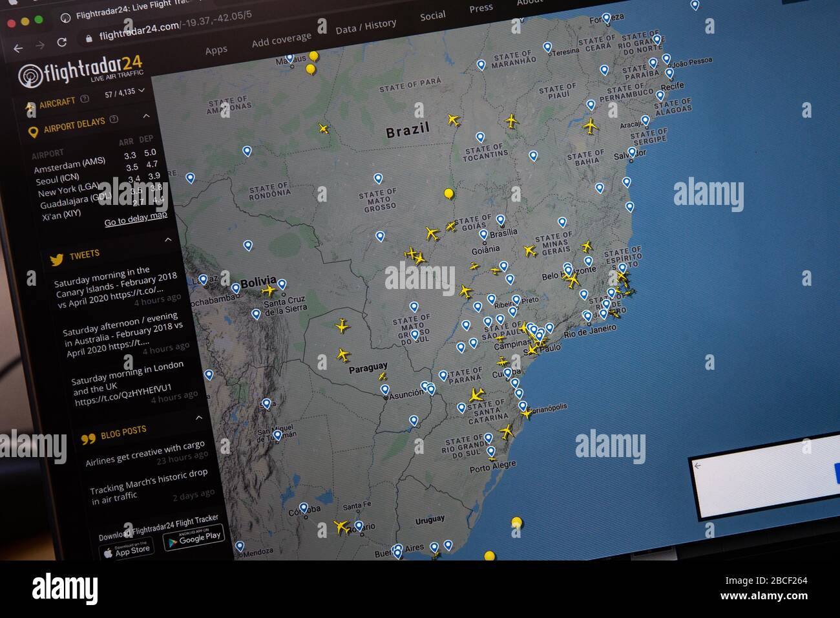This screenshot has width=840, height=618.
Task: Follow the Go to delay map link
Action: [136, 218]
